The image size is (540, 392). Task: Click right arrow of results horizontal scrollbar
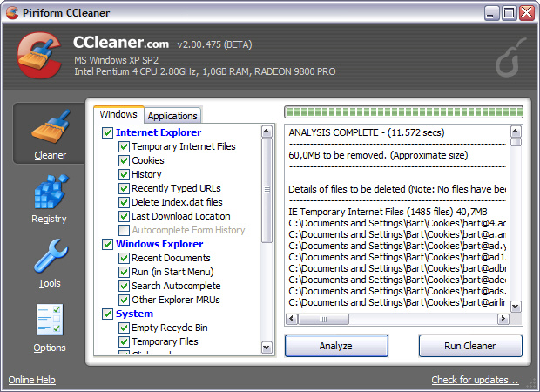tap(503, 319)
